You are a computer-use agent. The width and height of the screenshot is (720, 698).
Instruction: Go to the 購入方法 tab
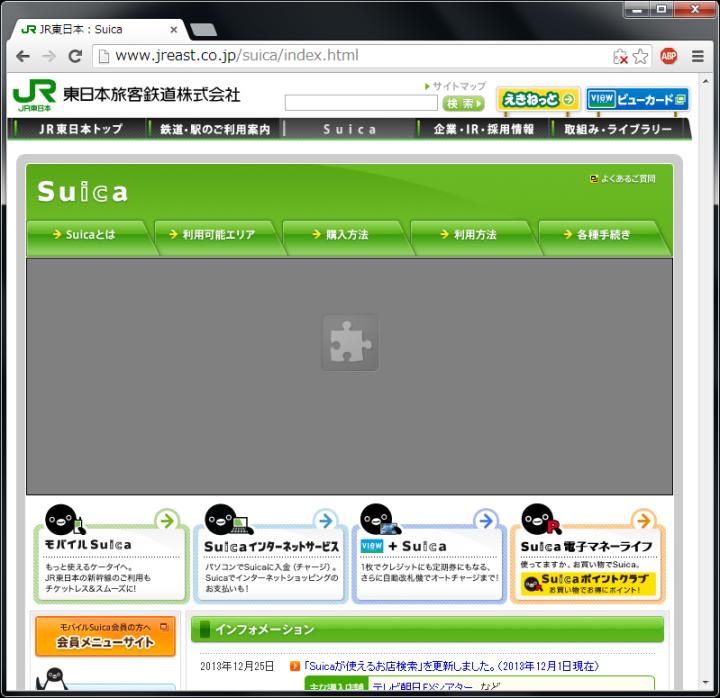point(345,235)
